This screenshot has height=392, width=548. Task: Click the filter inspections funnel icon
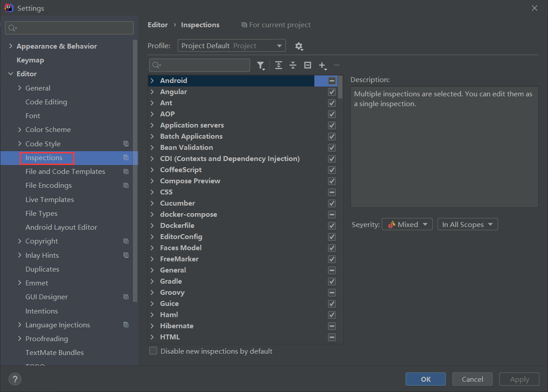(x=261, y=66)
